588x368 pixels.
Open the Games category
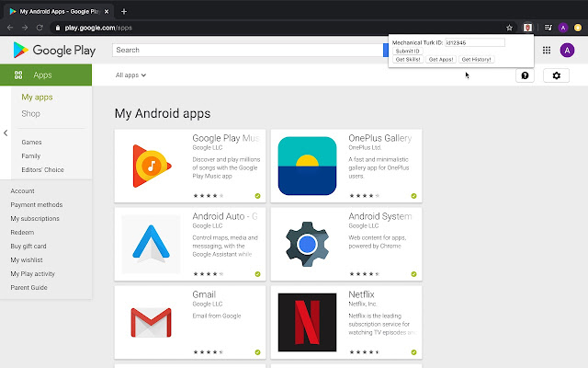click(x=31, y=142)
